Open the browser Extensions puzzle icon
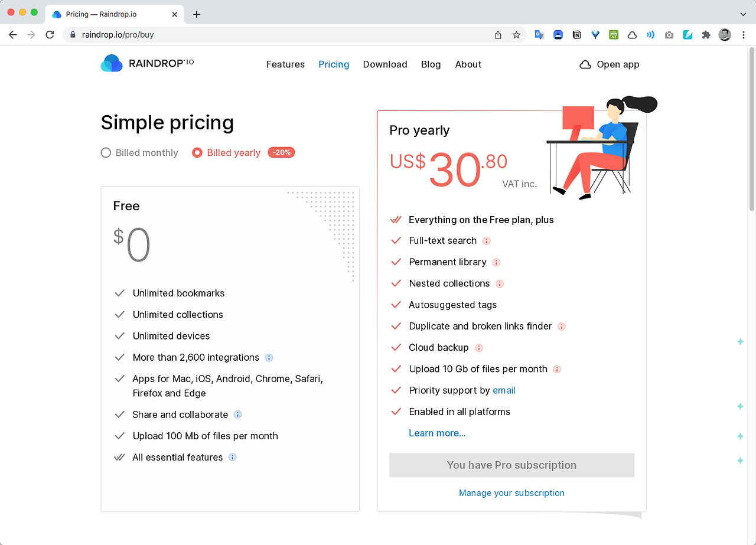Screen dimensions: 756x545 click(x=706, y=35)
